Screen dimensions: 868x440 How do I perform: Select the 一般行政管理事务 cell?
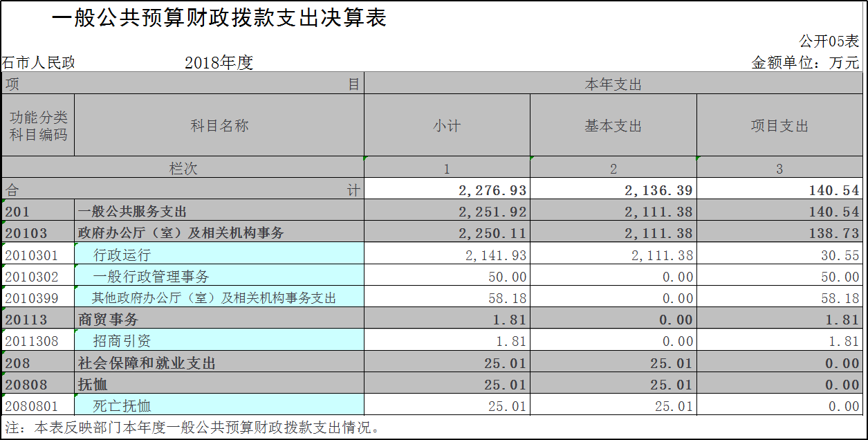(x=151, y=277)
